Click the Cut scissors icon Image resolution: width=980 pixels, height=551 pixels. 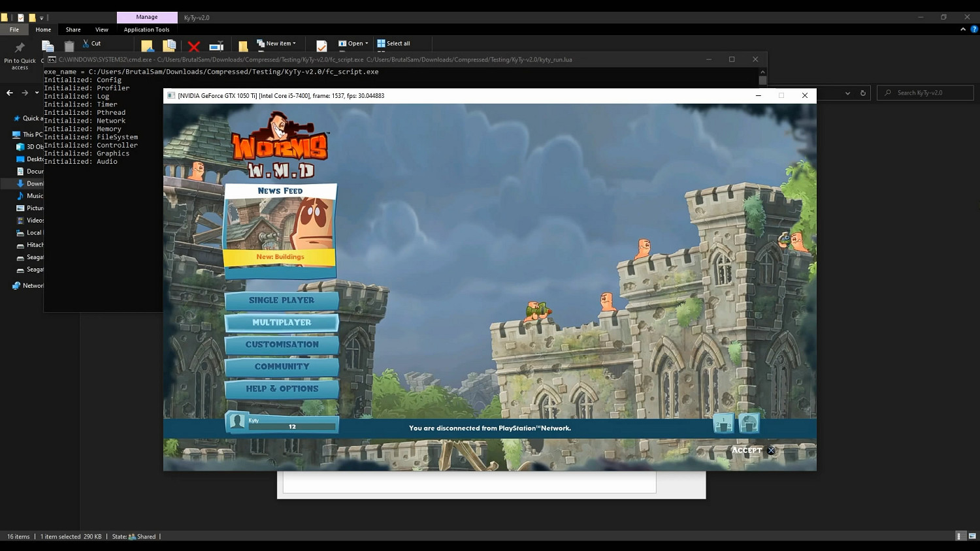pos(86,44)
